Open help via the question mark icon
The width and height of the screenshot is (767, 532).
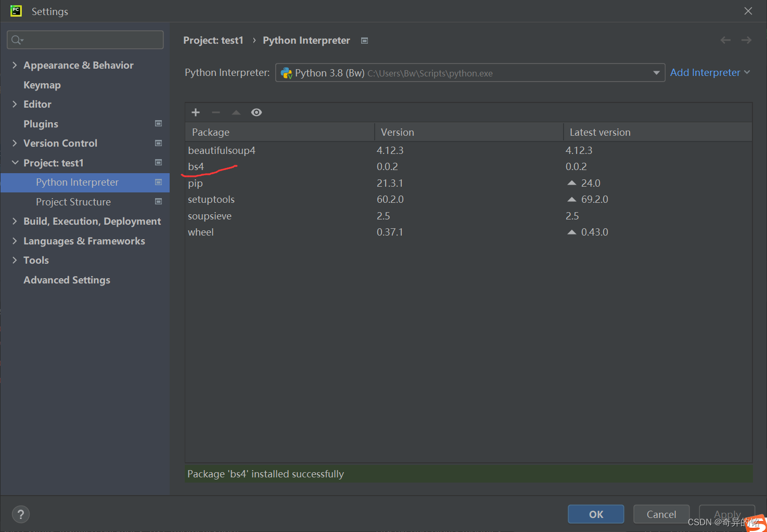point(21,514)
